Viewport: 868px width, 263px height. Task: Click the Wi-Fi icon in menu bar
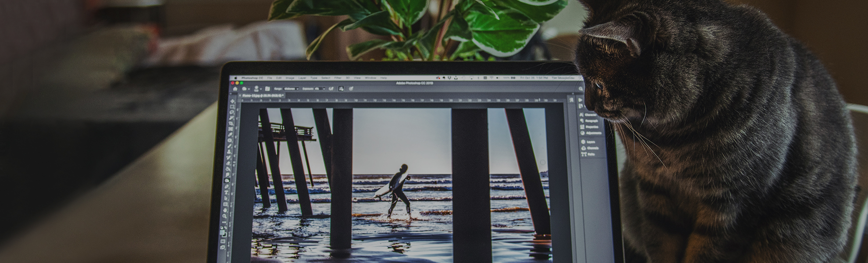point(491,78)
